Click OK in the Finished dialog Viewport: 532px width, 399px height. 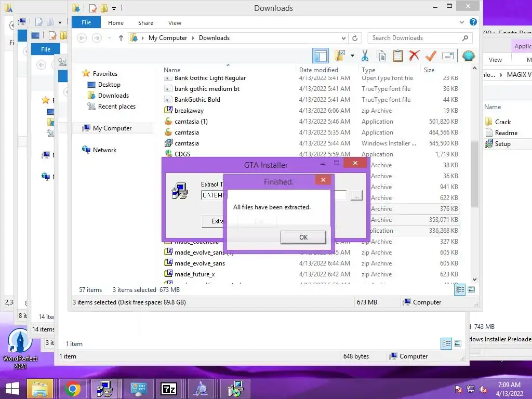coord(303,237)
